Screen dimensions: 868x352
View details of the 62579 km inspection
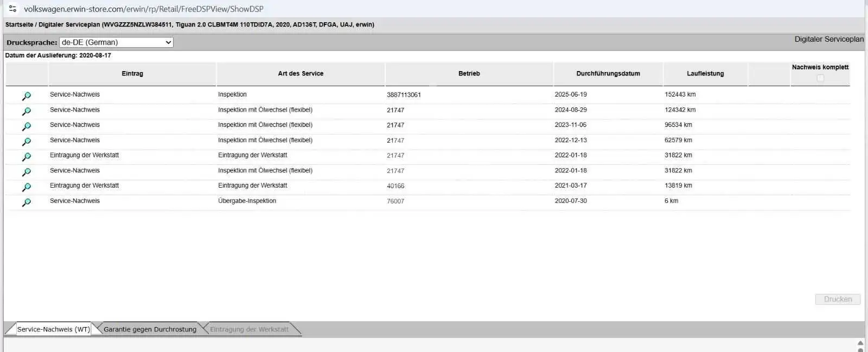pos(26,142)
